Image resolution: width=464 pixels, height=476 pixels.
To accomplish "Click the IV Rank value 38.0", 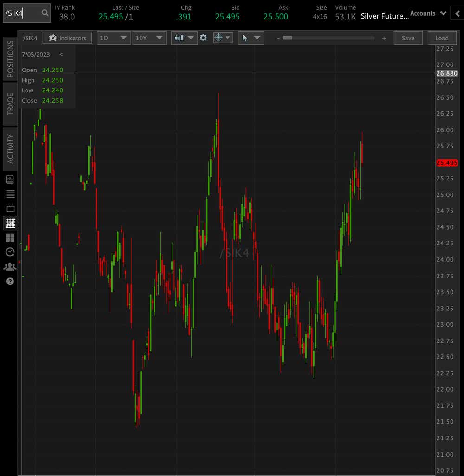I will coord(67,17).
